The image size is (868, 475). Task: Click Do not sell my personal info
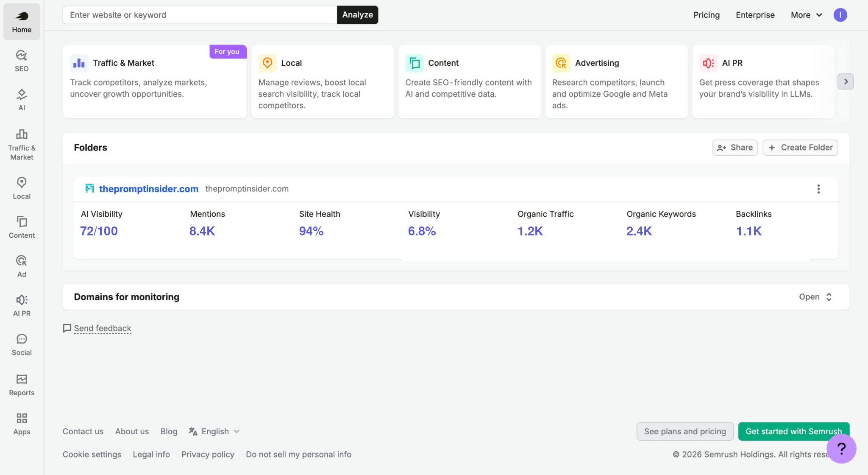pyautogui.click(x=298, y=454)
